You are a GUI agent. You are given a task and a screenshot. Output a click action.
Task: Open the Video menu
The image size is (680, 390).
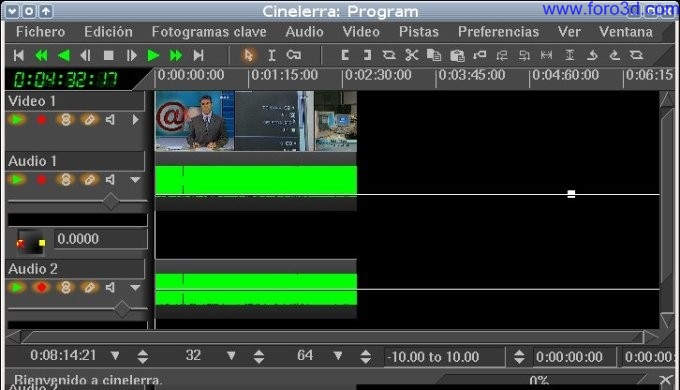pyautogui.click(x=361, y=32)
